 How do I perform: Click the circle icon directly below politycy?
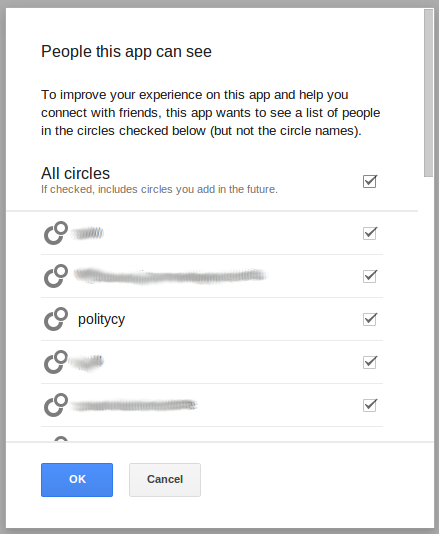[x=56, y=362]
